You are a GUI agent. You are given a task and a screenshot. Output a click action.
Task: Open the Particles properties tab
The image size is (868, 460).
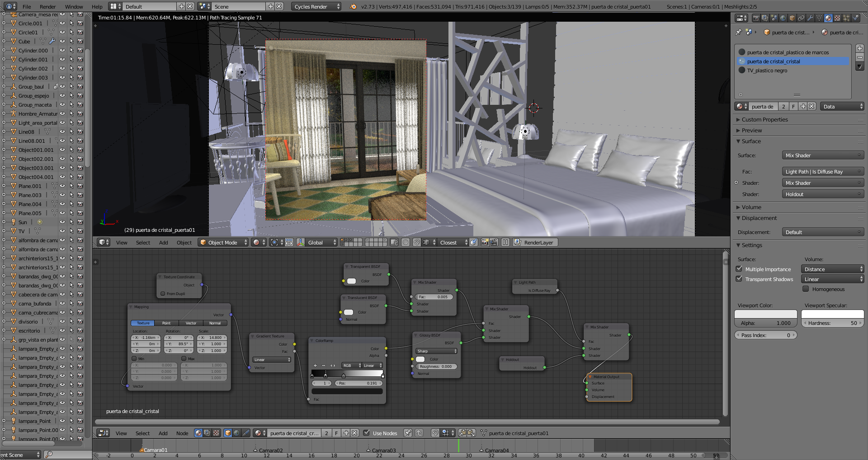[846, 18]
